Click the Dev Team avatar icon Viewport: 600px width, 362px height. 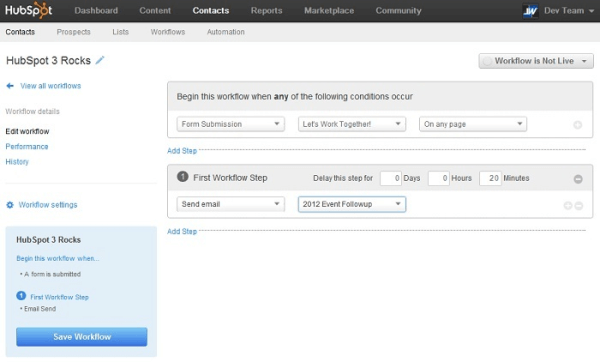click(x=530, y=11)
